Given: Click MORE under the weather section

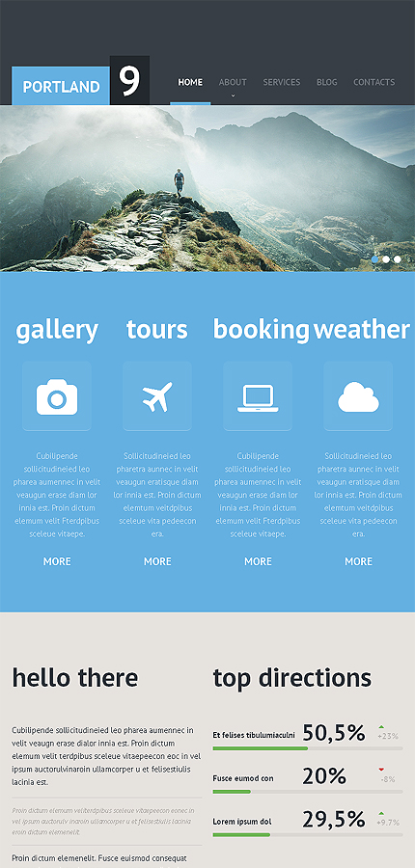Looking at the screenshot, I should coord(358,561).
